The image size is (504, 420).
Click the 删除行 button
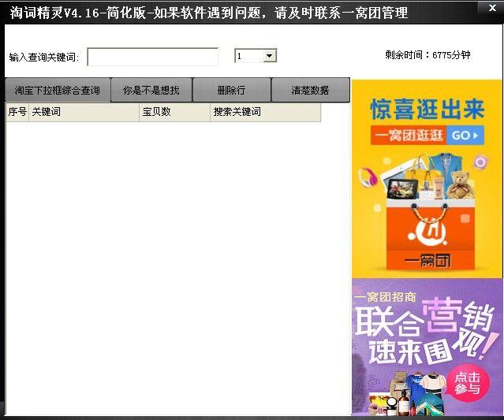pyautogui.click(x=231, y=91)
